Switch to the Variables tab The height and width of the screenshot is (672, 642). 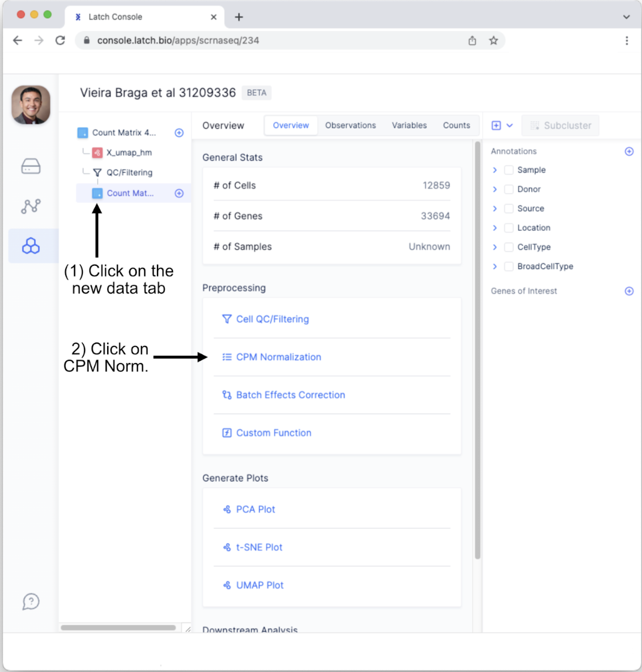409,125
